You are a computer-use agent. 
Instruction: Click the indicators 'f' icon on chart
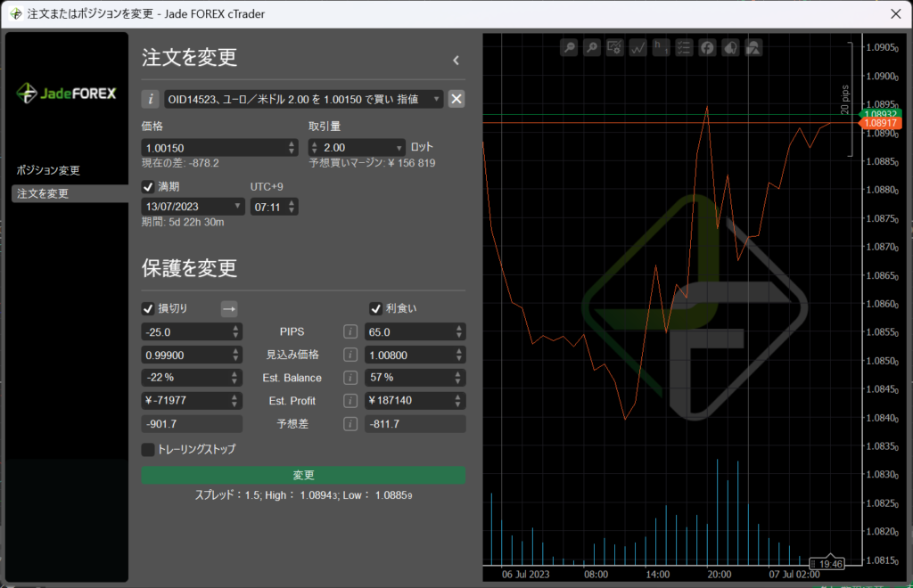pos(707,47)
